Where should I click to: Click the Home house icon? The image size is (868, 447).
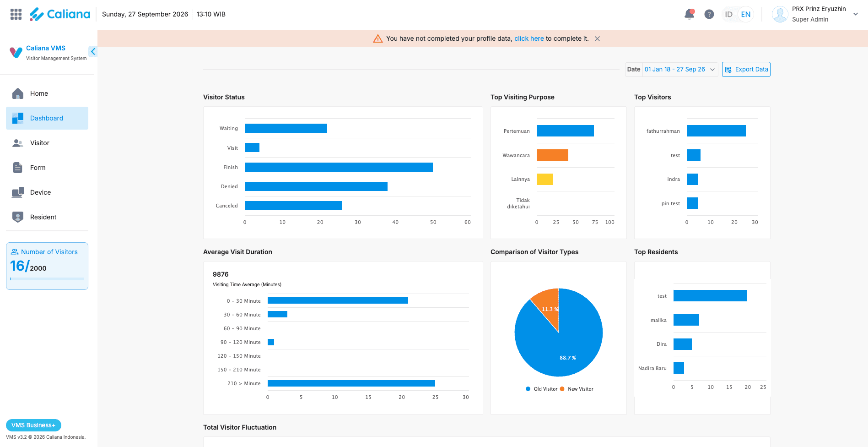coord(18,93)
